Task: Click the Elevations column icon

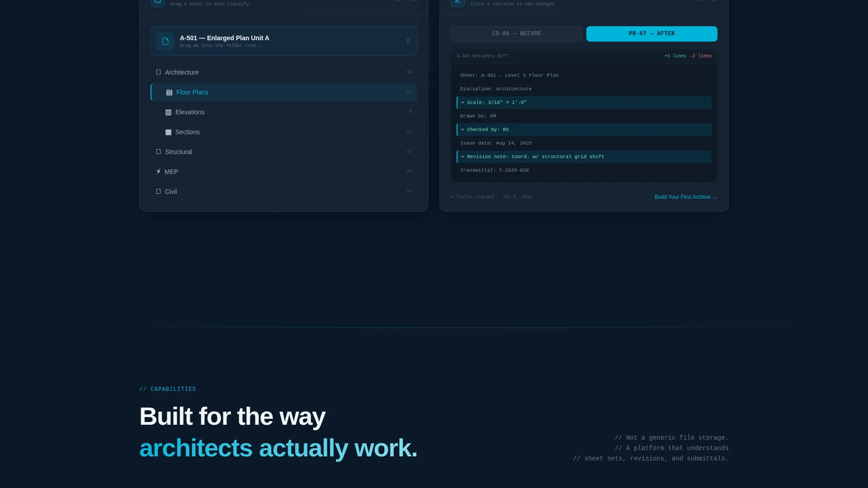Action: (168, 112)
